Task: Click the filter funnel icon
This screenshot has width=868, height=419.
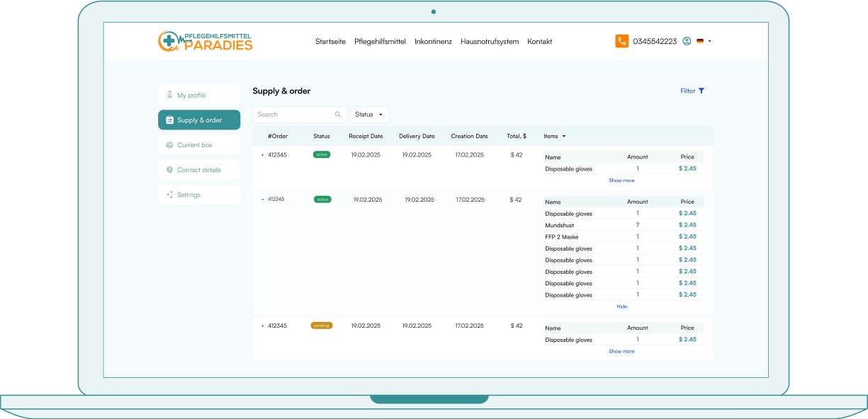Action: pos(701,91)
